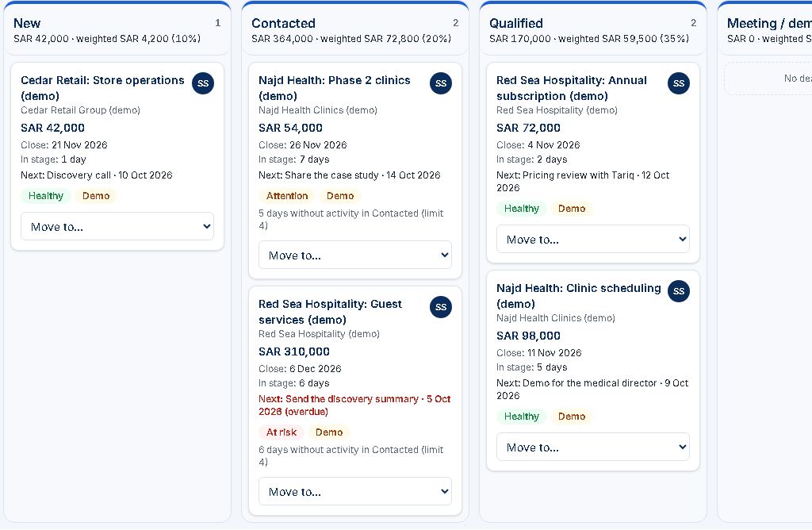Click deal count 2 in Contacted column
The height and width of the screenshot is (530, 812).
(x=456, y=23)
